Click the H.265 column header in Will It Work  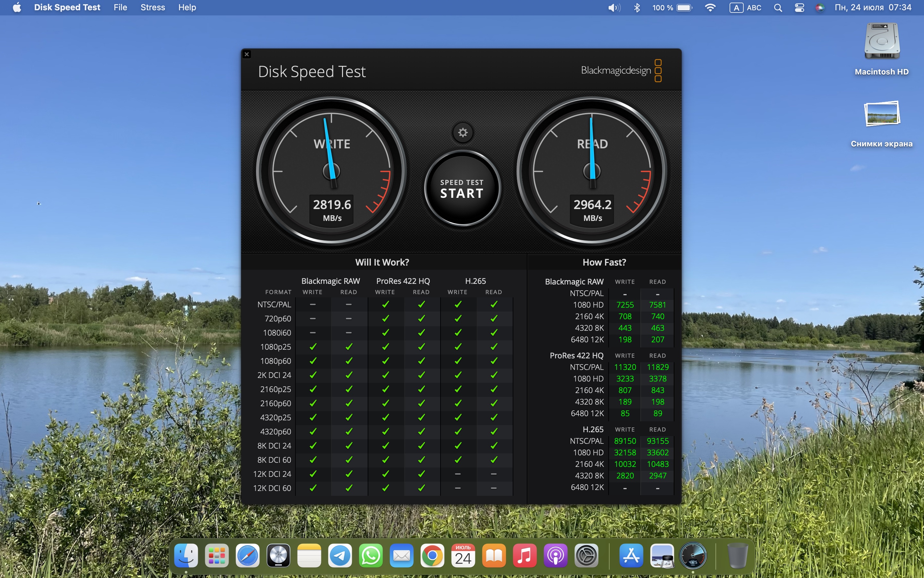475,281
